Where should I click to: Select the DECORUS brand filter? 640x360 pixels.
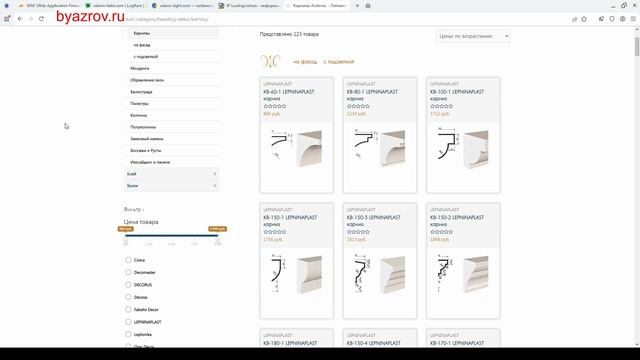[128, 284]
